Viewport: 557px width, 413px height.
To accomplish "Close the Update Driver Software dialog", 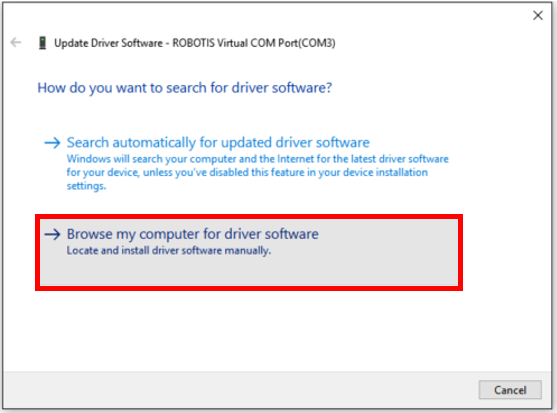I will (x=538, y=15).
